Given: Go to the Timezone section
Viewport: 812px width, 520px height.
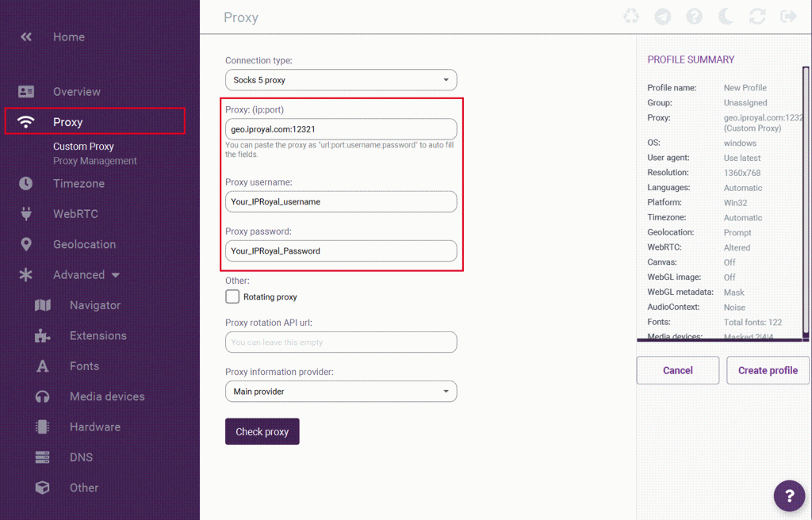Looking at the screenshot, I should pyautogui.click(x=79, y=184).
